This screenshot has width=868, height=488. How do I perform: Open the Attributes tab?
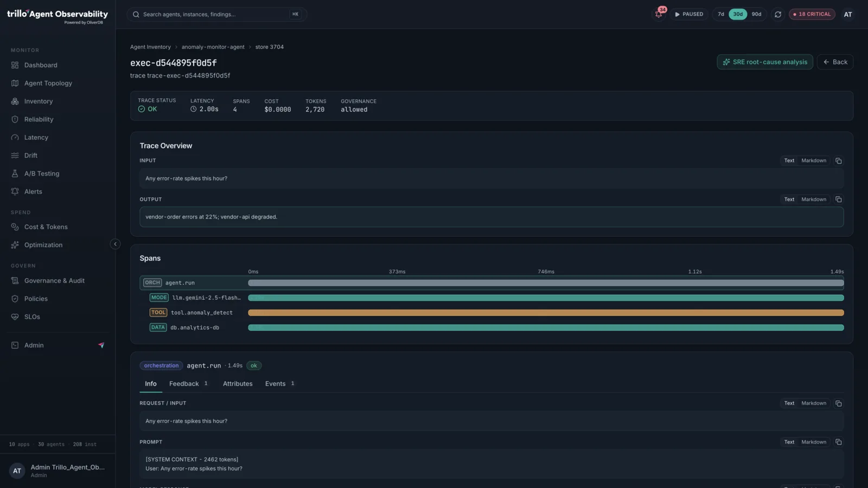click(x=238, y=384)
